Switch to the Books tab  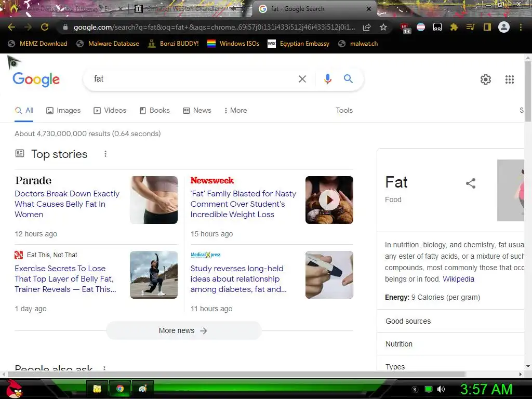(x=155, y=110)
